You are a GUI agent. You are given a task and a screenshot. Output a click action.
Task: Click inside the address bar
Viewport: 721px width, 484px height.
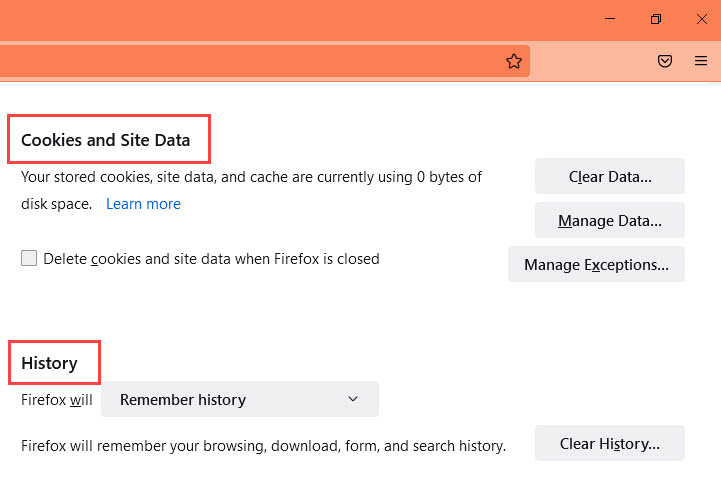250,61
